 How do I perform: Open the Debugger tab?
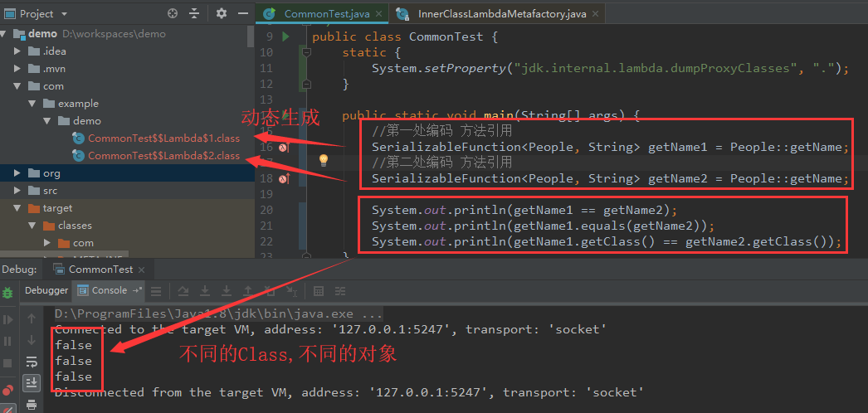coord(46,290)
